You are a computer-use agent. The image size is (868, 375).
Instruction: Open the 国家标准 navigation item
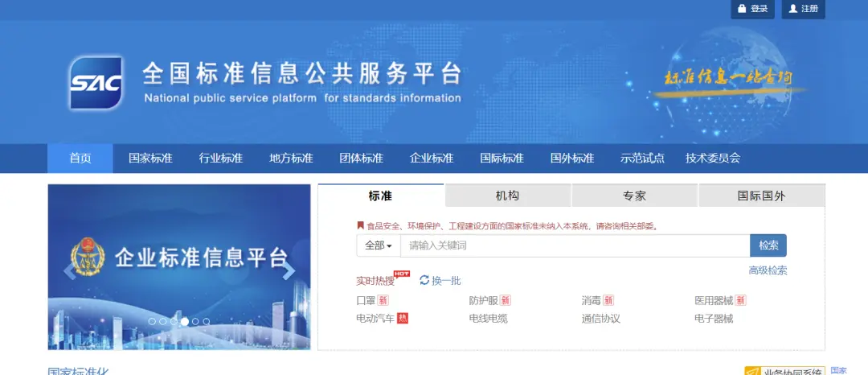[x=150, y=159]
